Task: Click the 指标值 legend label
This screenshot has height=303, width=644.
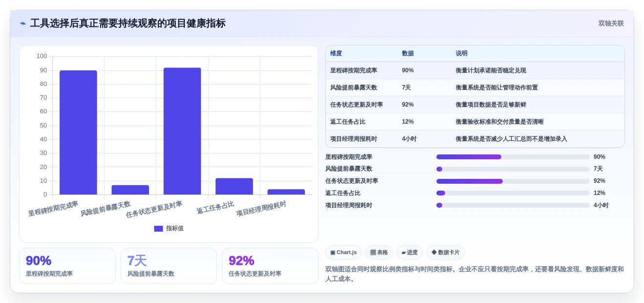Action: pos(174,228)
